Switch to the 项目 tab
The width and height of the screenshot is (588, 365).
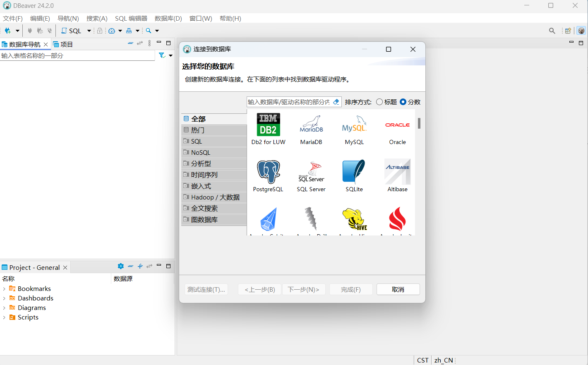(x=63, y=44)
